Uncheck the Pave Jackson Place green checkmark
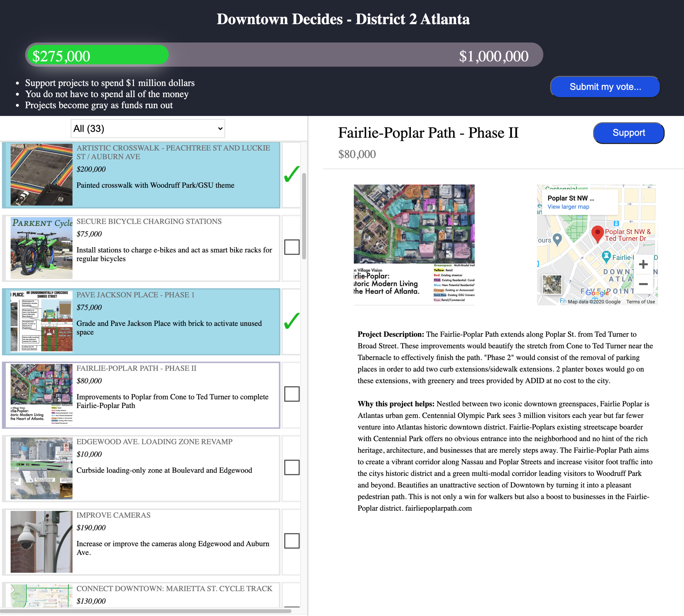The height and width of the screenshot is (616, 684). (x=292, y=321)
